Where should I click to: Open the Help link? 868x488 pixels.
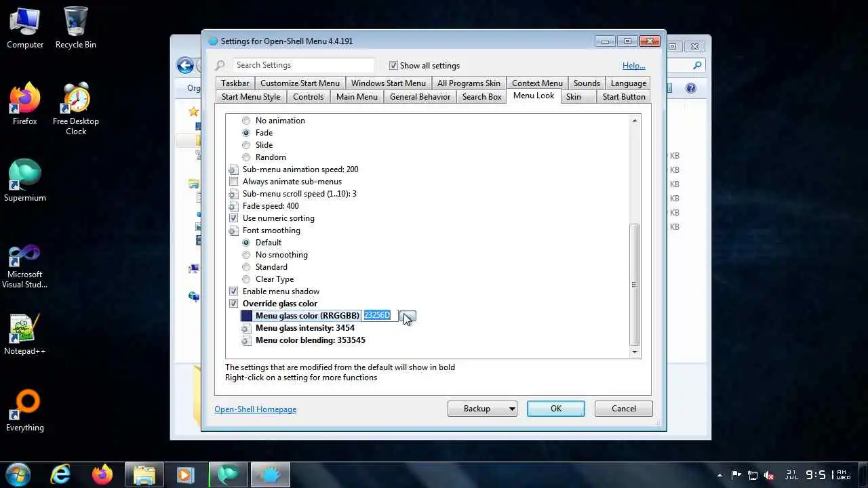633,66
